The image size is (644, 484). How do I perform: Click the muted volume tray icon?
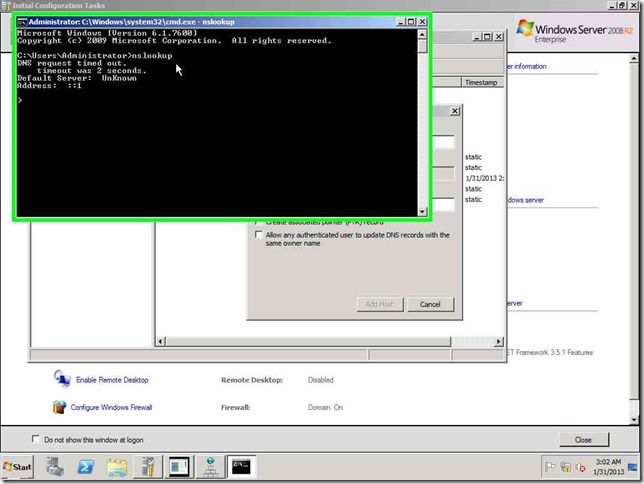(x=581, y=467)
